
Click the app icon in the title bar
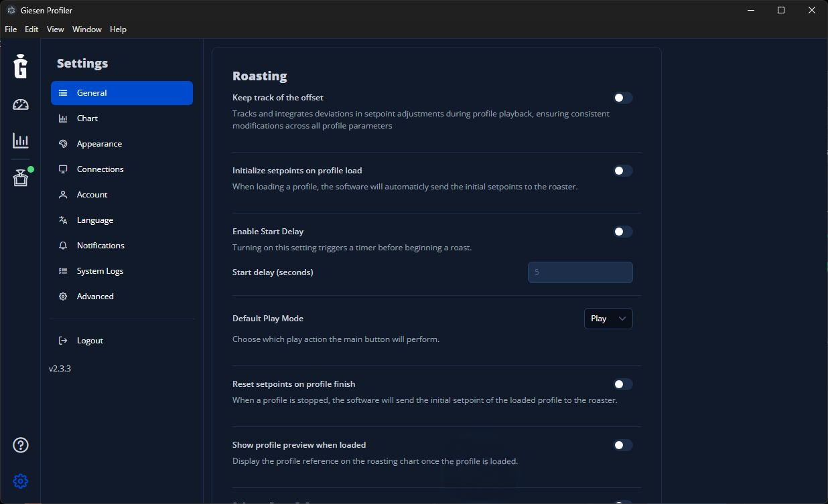click(11, 10)
